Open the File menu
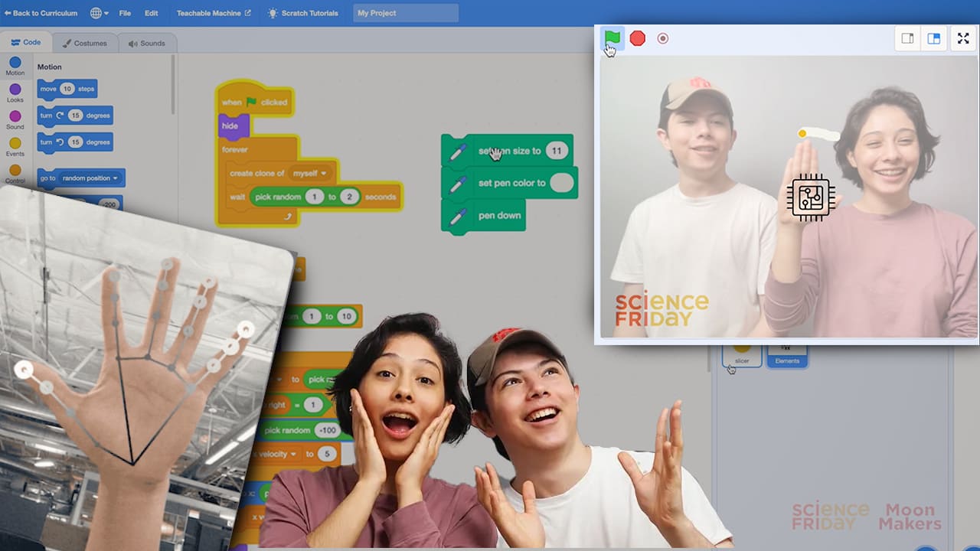The height and width of the screenshot is (551, 980). tap(125, 12)
